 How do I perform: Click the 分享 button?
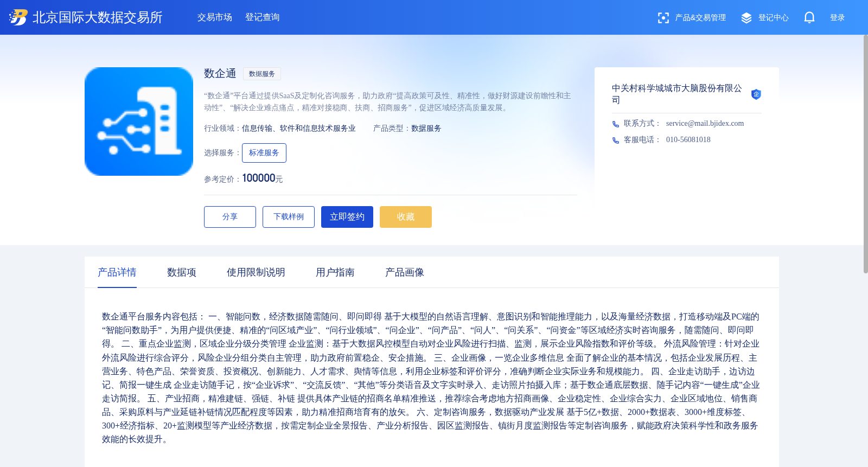(x=230, y=217)
